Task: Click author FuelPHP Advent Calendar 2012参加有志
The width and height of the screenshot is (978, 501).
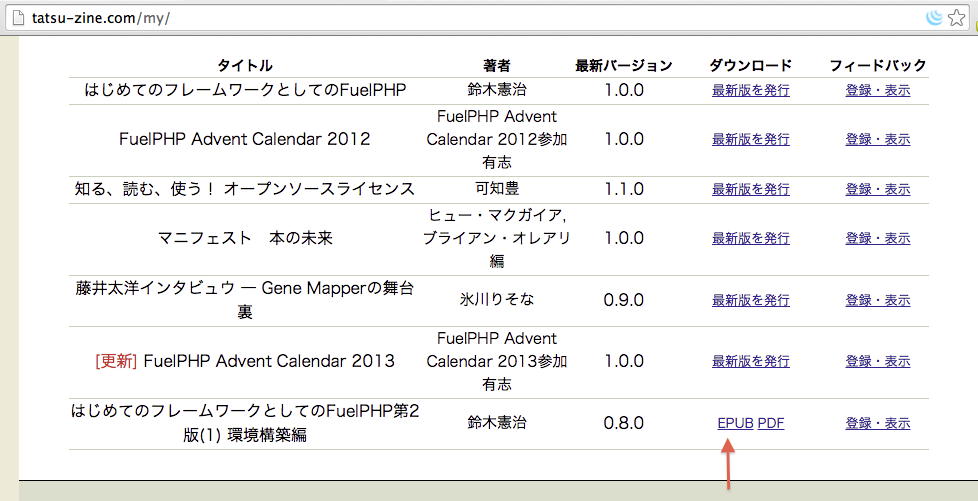Action: click(496, 139)
